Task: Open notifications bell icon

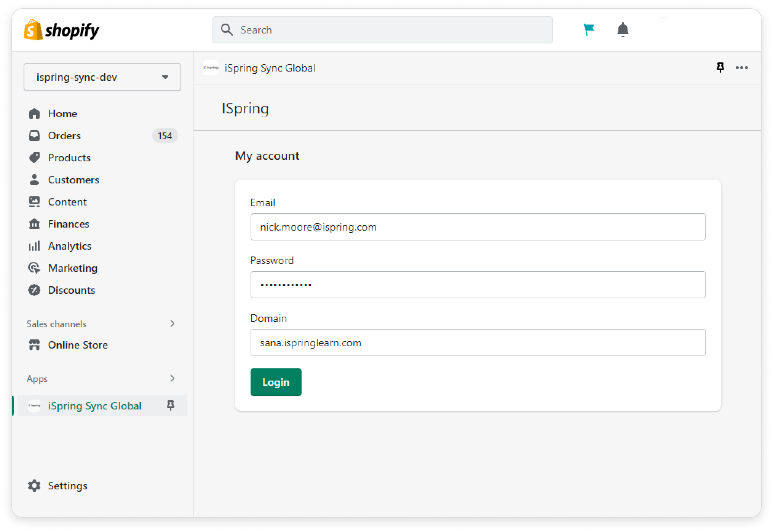Action: [x=623, y=30]
